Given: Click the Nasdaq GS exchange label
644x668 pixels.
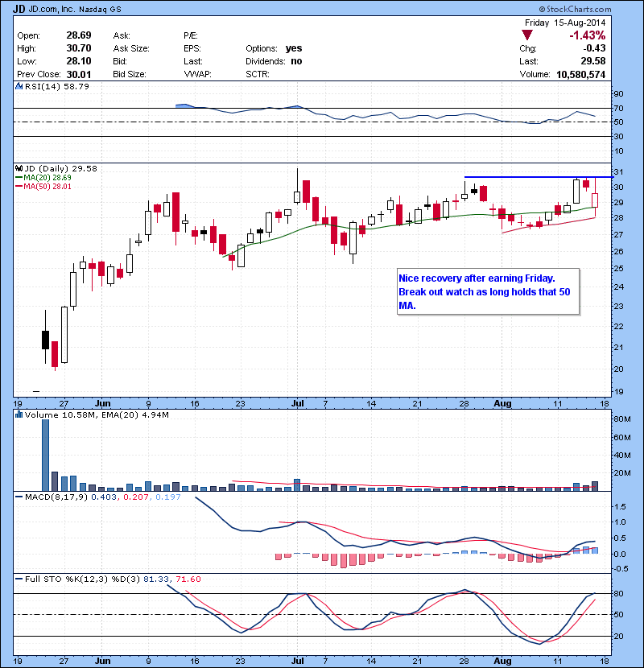Looking at the screenshot, I should tap(100, 9).
